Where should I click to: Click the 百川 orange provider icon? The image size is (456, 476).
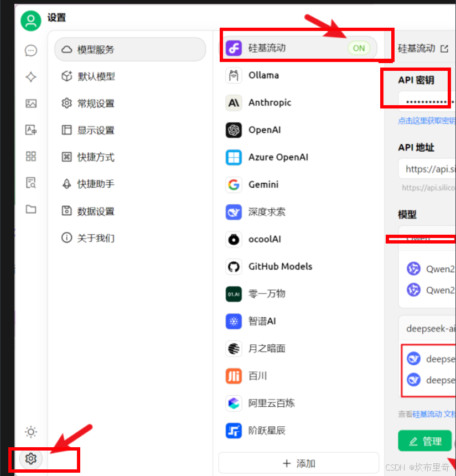pyautogui.click(x=234, y=376)
